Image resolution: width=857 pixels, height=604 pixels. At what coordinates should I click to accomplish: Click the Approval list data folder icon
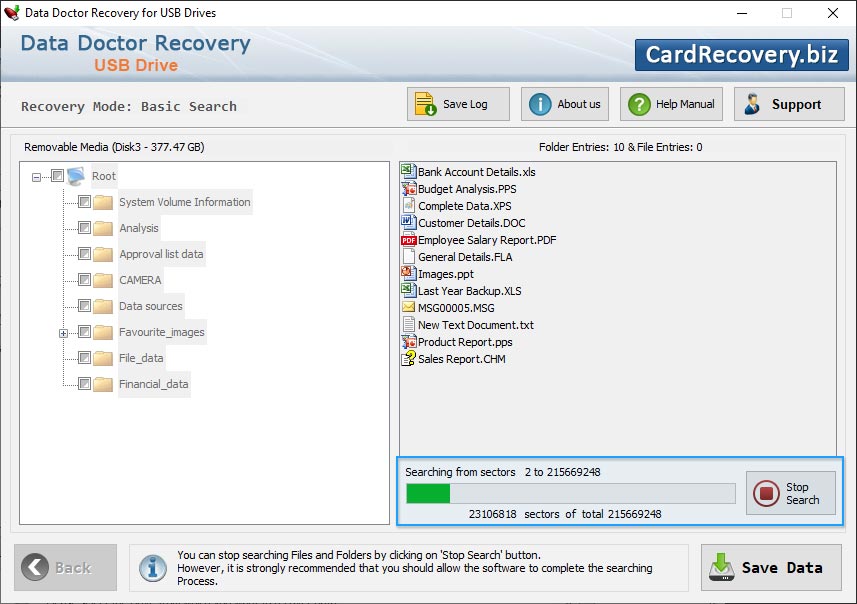[103, 254]
